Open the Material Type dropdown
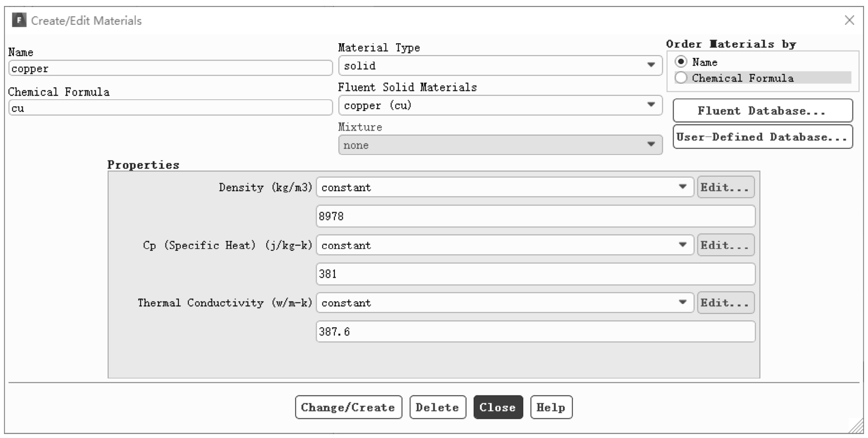 [500, 66]
